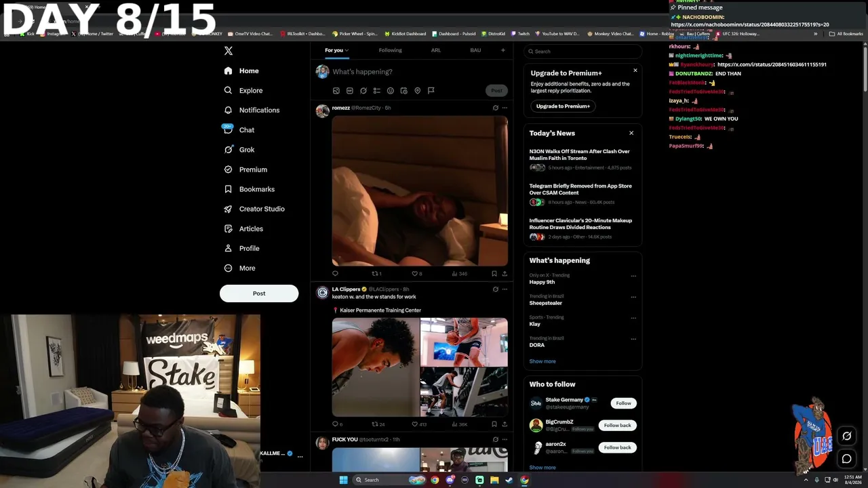Viewport: 868px width, 488px height.
Task: Open options for the Sheepstealer trend
Action: pos(633,297)
